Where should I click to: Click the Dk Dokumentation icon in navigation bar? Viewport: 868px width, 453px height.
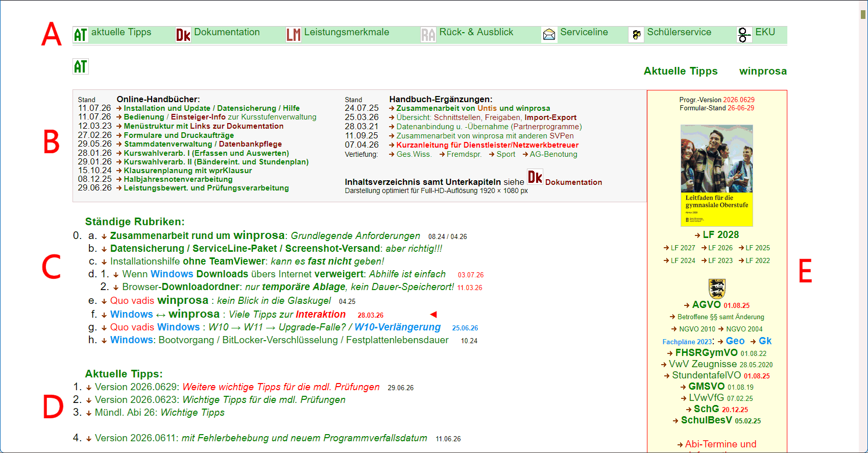(x=183, y=35)
